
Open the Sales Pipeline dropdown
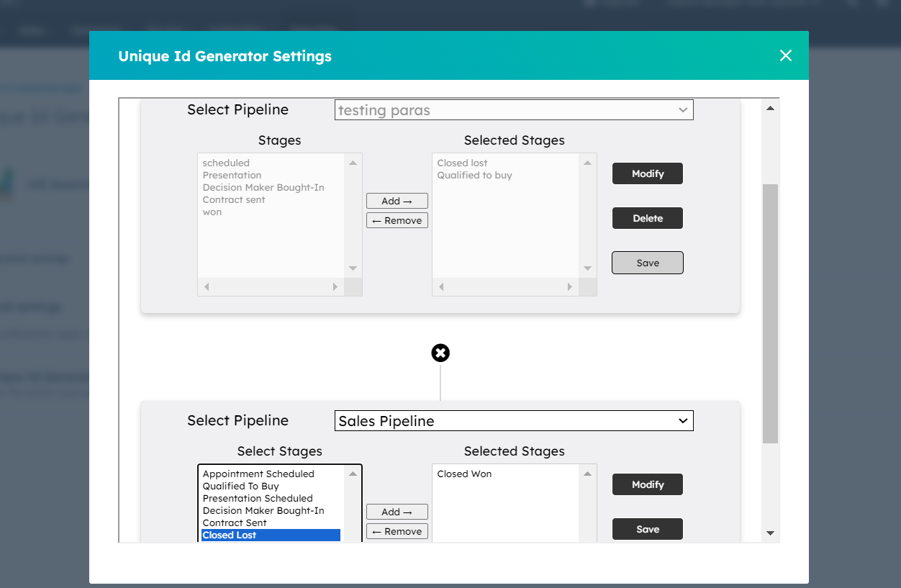tap(514, 421)
